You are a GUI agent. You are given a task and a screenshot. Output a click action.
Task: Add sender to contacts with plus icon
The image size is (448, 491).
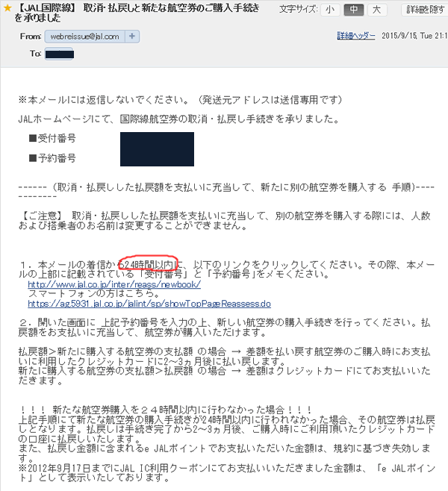132,37
